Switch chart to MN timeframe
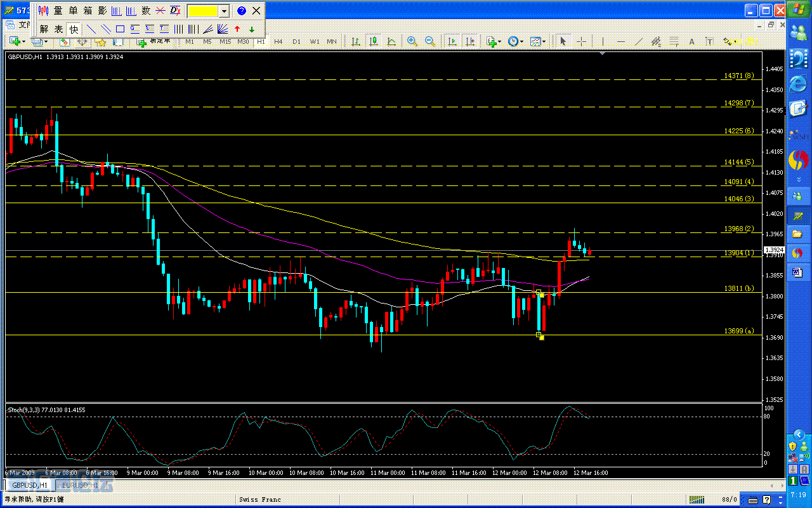Image resolution: width=812 pixels, height=508 pixels. click(x=332, y=42)
